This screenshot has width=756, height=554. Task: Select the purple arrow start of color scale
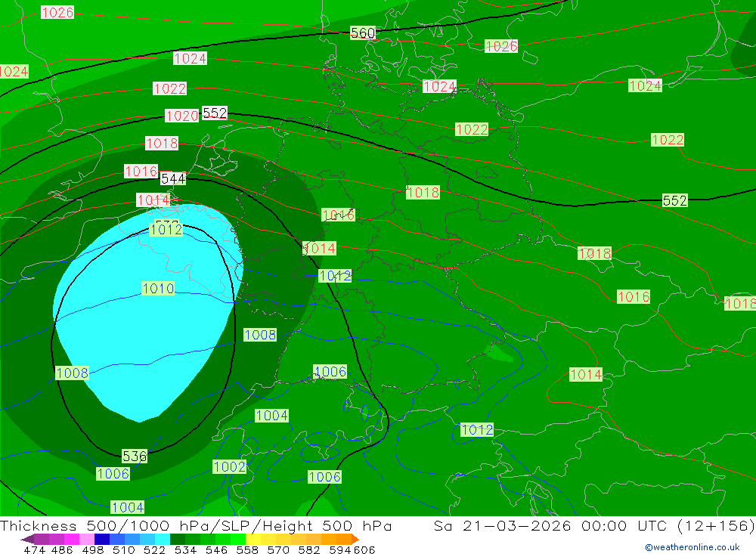click(x=27, y=539)
